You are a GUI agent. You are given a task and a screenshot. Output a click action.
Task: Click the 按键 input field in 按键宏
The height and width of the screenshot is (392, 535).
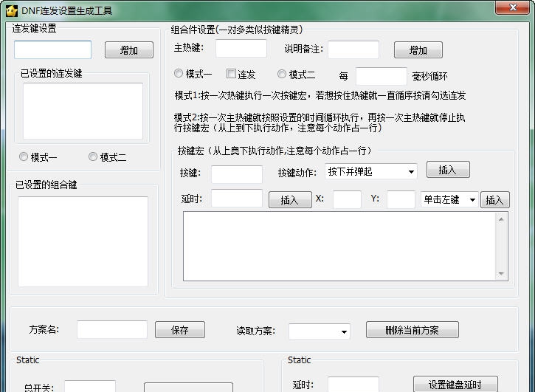click(x=237, y=174)
